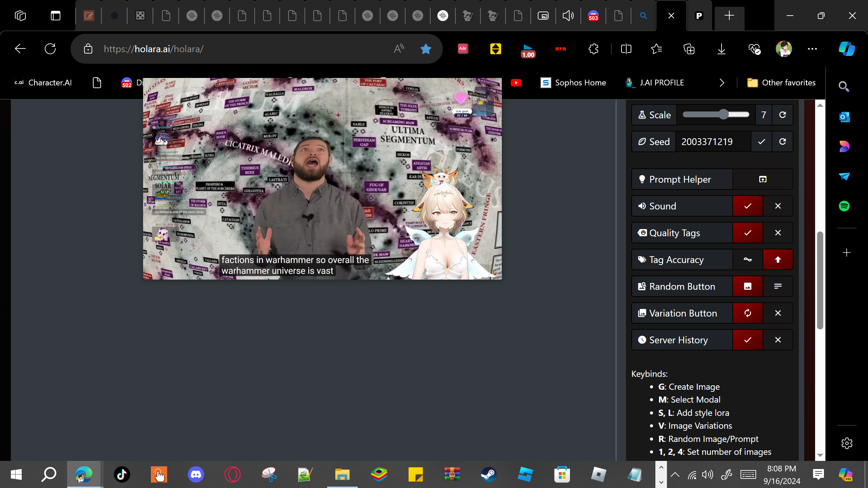The height and width of the screenshot is (488, 868).
Task: Disable Sound with the X button
Action: pos(778,206)
